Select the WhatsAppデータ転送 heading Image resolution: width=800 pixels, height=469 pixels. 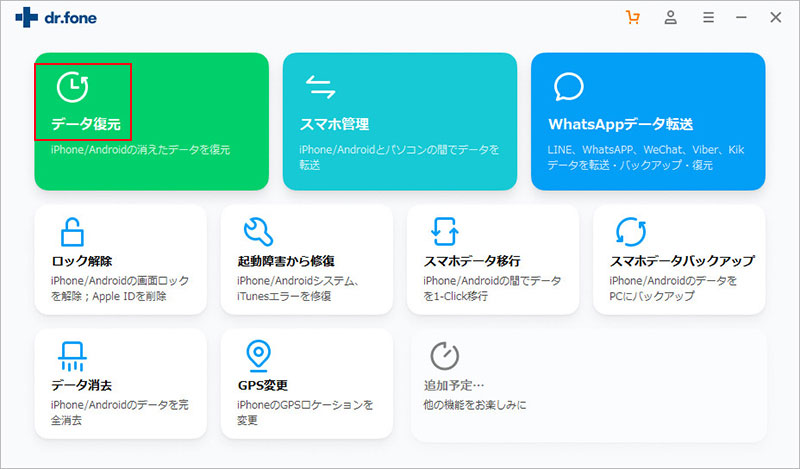point(620,124)
